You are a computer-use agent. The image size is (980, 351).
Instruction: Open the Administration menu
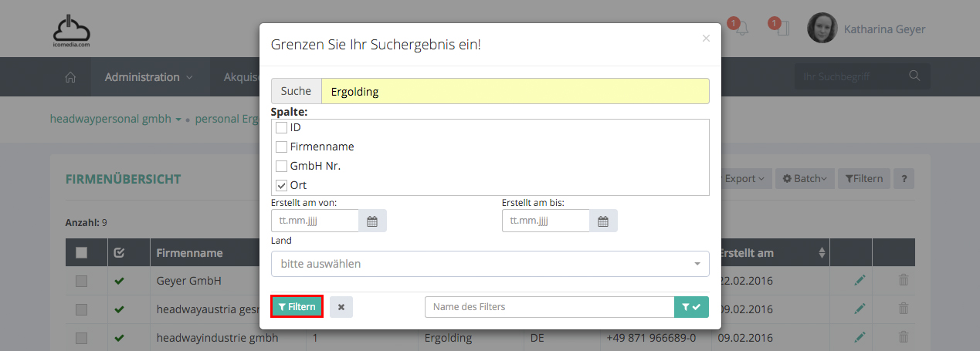click(148, 77)
